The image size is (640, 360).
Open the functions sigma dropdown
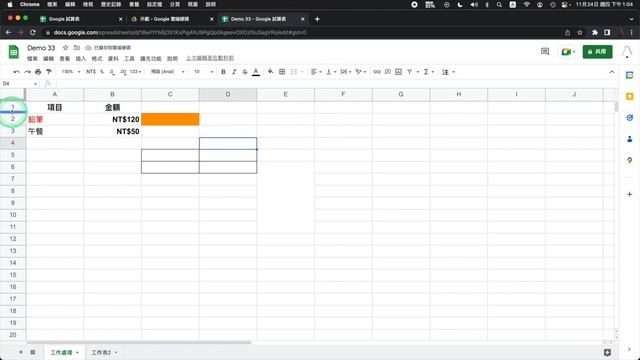[x=428, y=72]
